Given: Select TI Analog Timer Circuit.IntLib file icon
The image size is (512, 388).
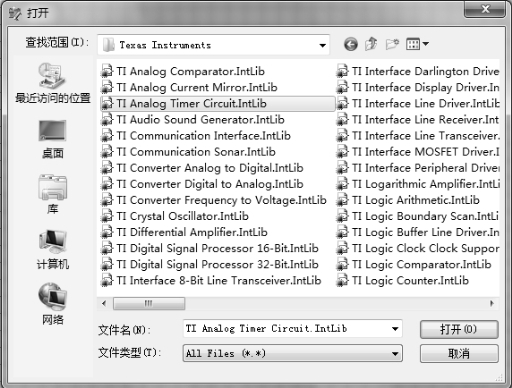Looking at the screenshot, I should (x=107, y=103).
